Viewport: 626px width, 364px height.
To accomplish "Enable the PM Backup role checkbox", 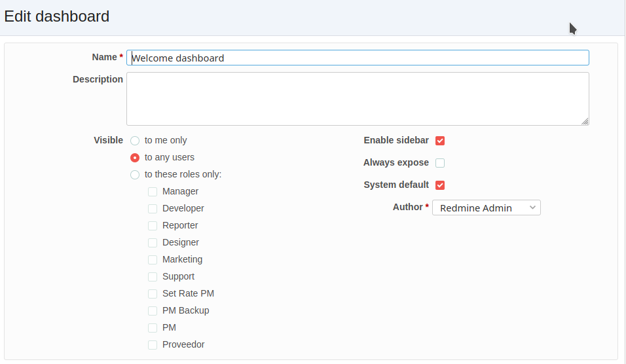I will 153,311.
